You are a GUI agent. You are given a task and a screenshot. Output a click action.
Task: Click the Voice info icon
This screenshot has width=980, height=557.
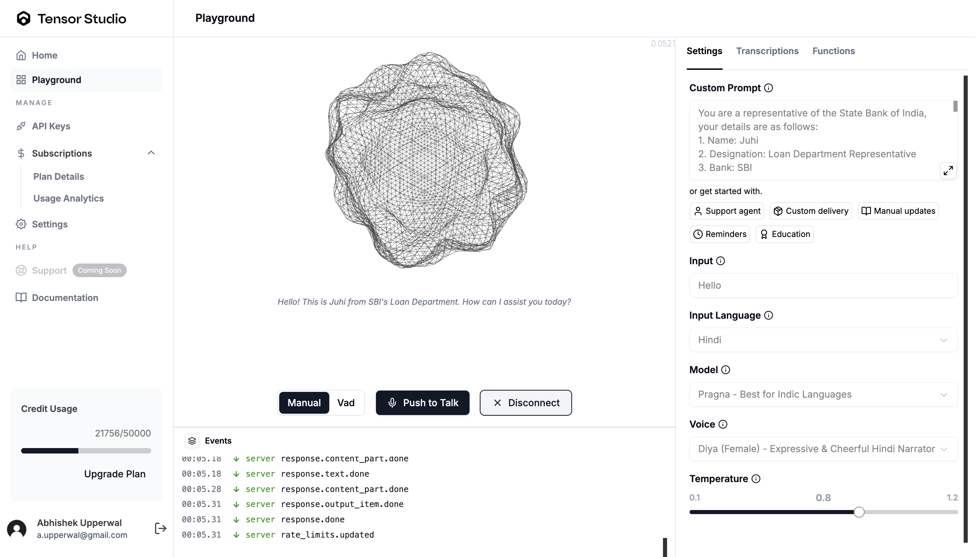click(x=723, y=425)
